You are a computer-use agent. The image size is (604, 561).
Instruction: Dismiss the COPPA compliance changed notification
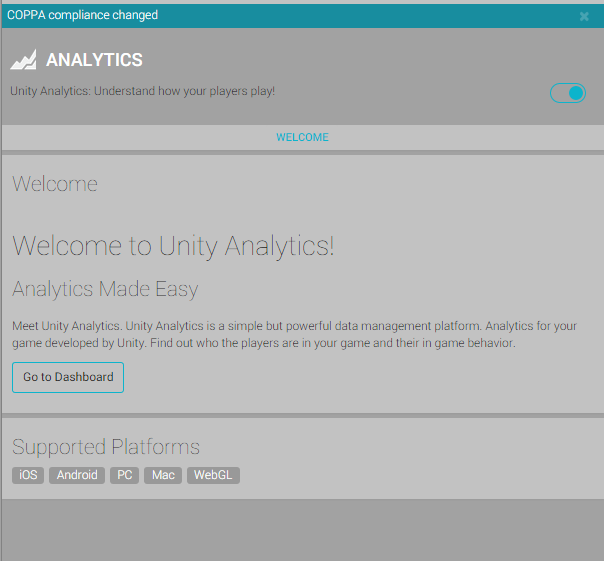pos(584,16)
